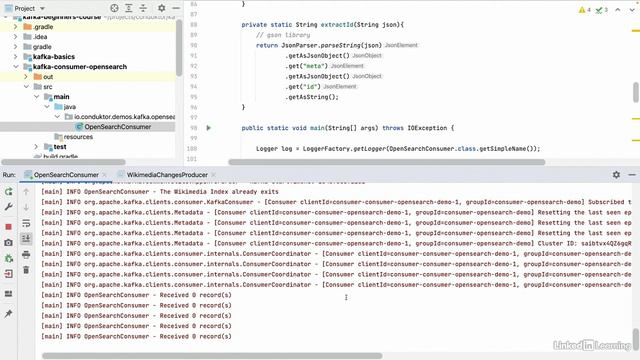
Task: Run main method from the gutter arrow
Action: 209,128
